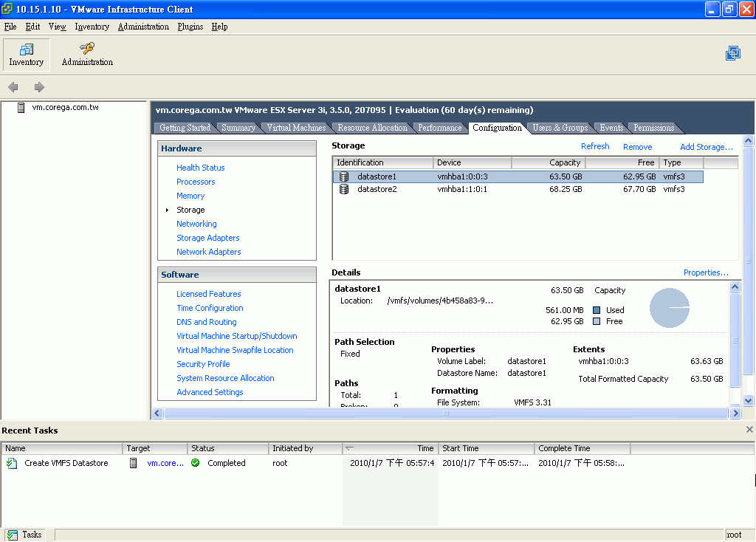Open the File menu

tap(10, 27)
